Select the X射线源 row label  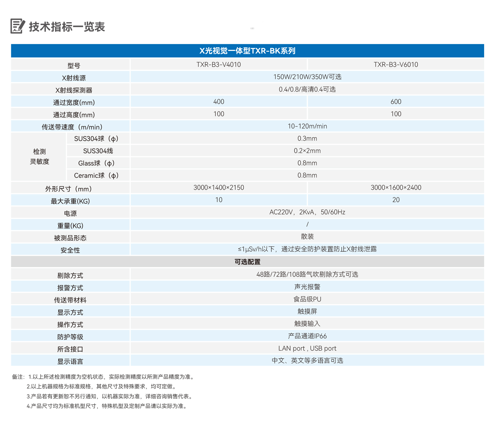click(71, 77)
